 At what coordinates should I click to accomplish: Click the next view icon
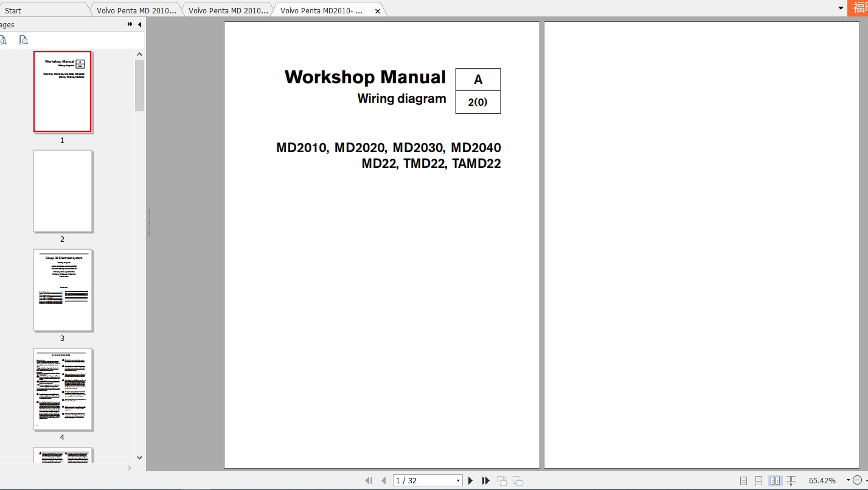point(518,480)
